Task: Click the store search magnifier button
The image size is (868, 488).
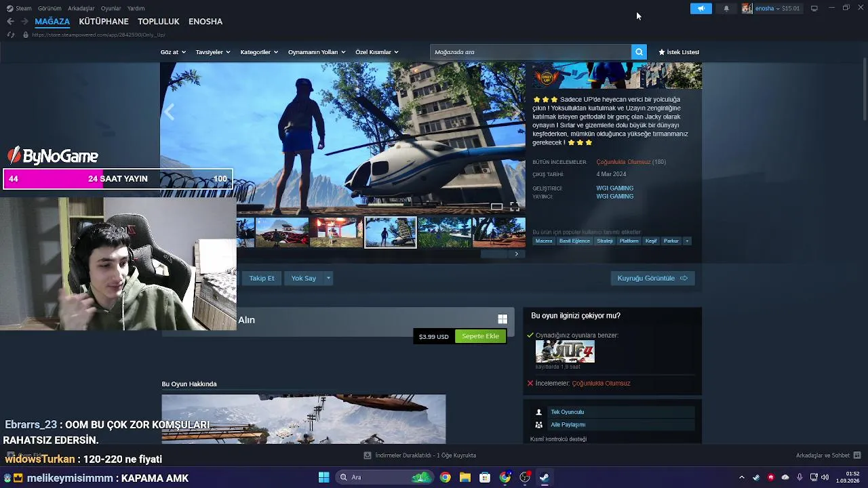Action: click(x=639, y=52)
